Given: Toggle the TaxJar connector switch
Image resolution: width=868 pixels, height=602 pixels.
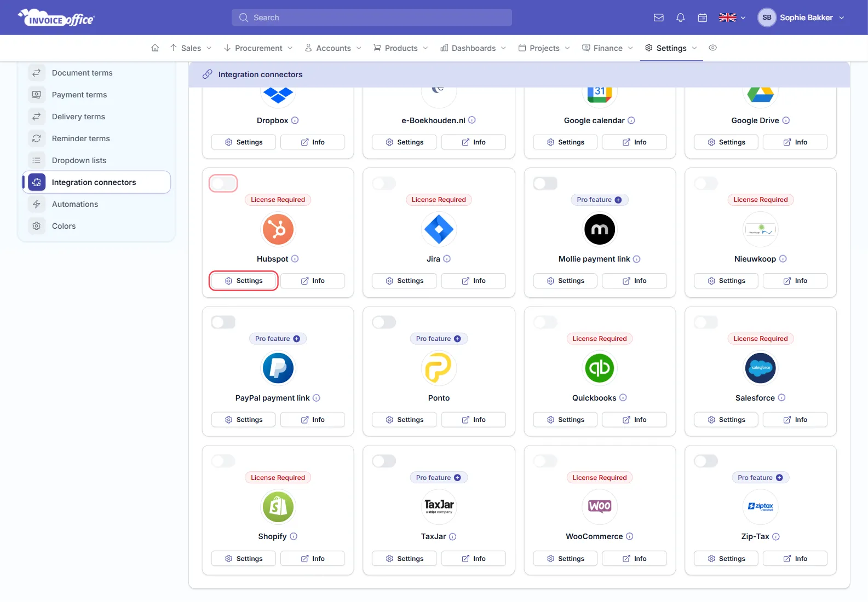Looking at the screenshot, I should 384,461.
